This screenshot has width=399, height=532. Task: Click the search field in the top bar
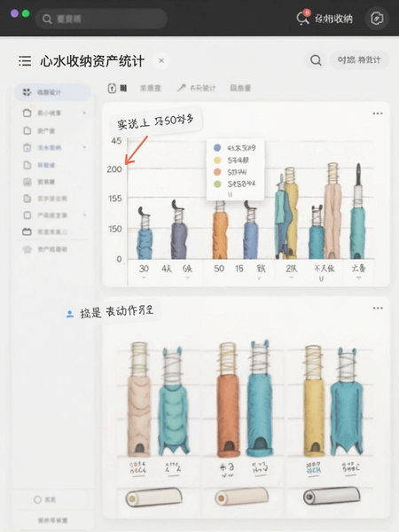pos(101,19)
